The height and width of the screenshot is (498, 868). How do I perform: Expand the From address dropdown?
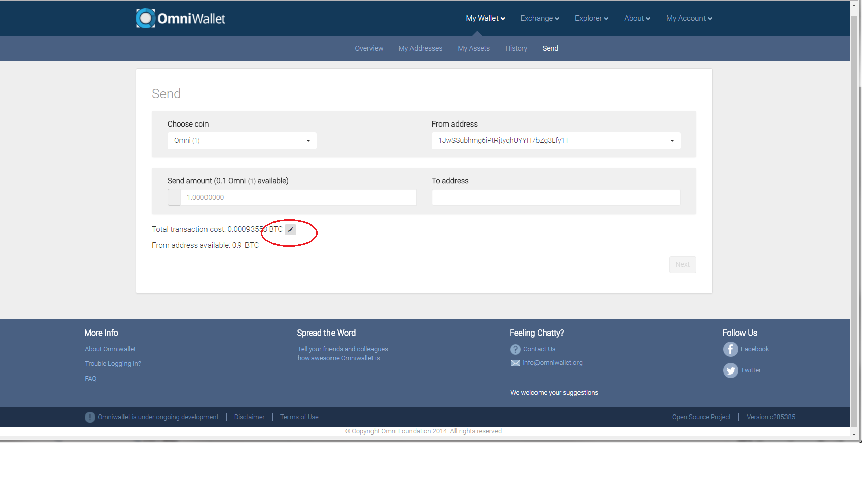click(556, 141)
